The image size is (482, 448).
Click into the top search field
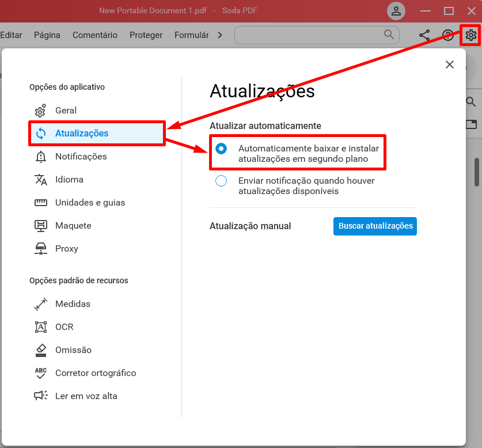[x=317, y=35]
